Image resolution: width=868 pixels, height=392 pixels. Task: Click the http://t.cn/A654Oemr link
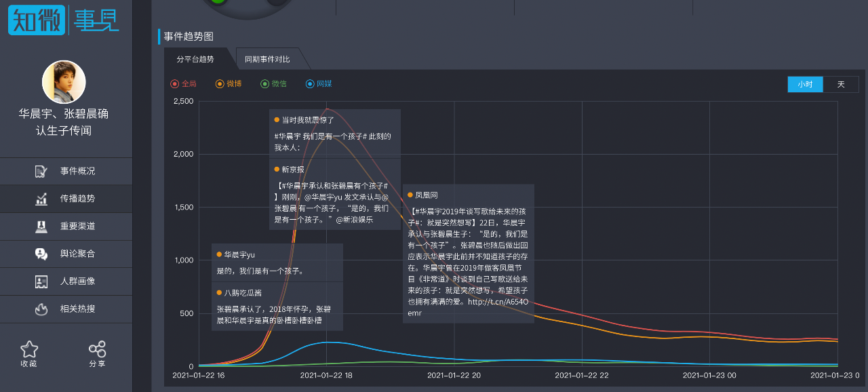(468, 307)
